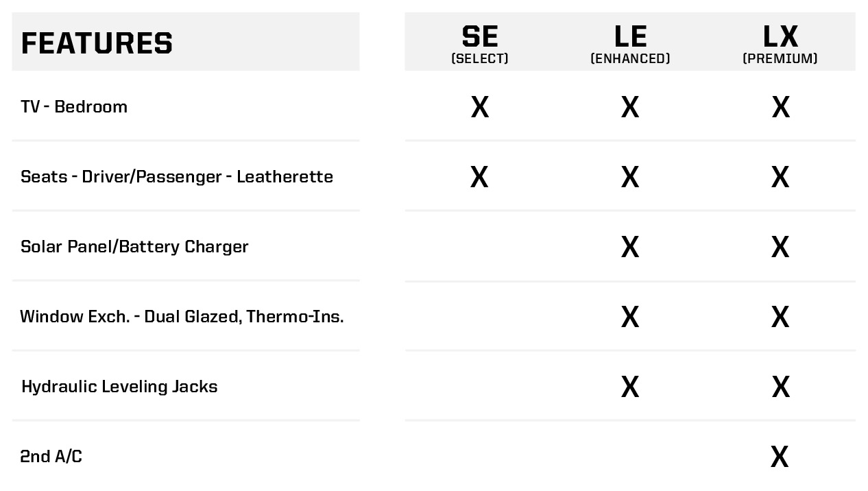Screen dimensions: 868x491
Task: Click the LE mark for Solar Panel/Battery Charger
Action: point(630,248)
